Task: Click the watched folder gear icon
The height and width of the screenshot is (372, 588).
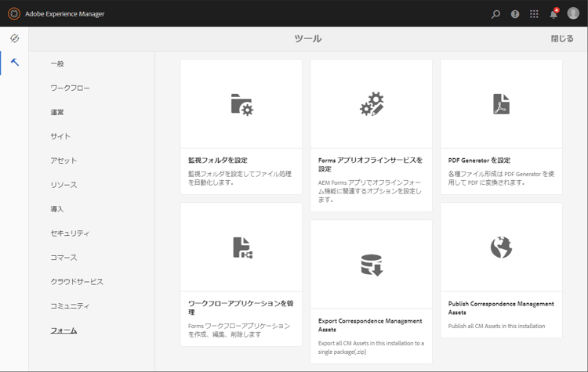Action: coord(242,104)
